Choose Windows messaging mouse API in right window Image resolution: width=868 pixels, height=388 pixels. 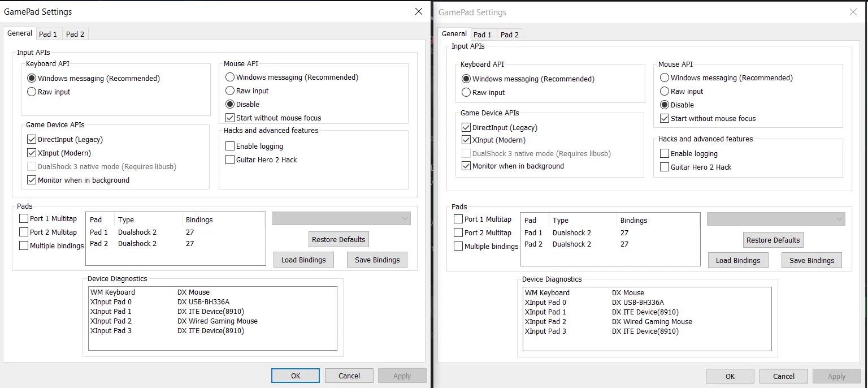(665, 77)
